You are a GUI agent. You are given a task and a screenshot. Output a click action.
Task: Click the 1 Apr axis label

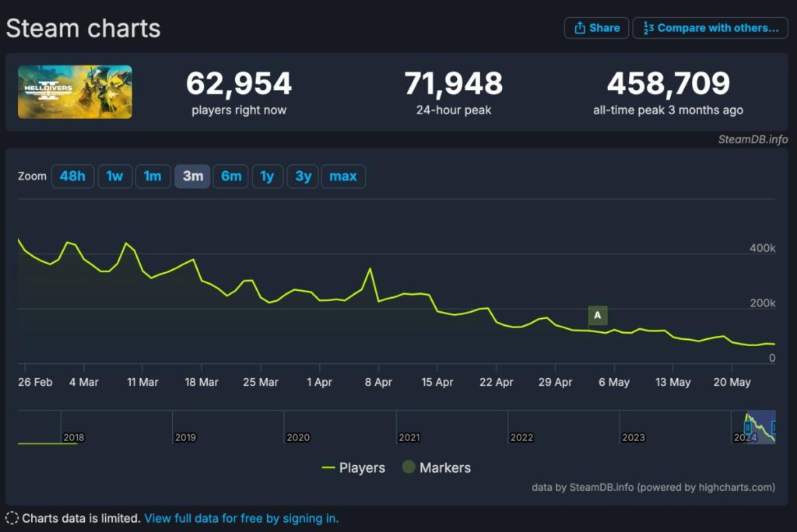point(319,382)
